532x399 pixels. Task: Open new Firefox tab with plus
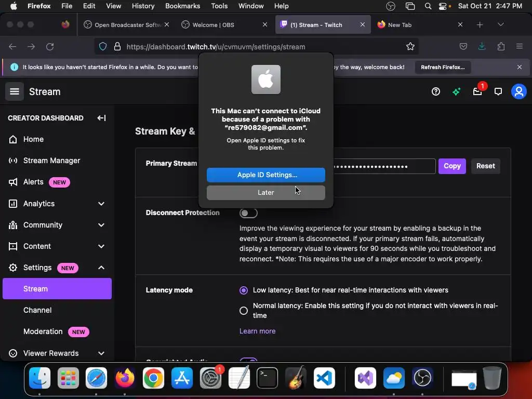[x=480, y=24]
